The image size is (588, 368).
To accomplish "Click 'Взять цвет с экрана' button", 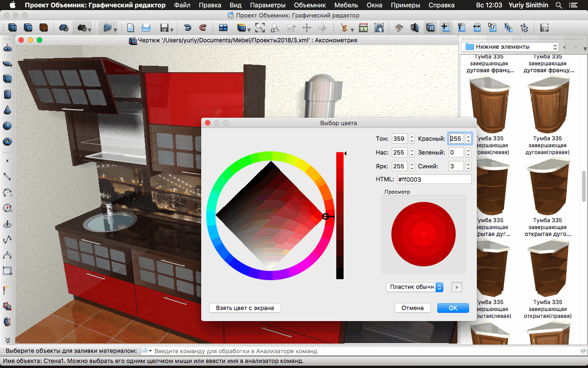I will [245, 308].
